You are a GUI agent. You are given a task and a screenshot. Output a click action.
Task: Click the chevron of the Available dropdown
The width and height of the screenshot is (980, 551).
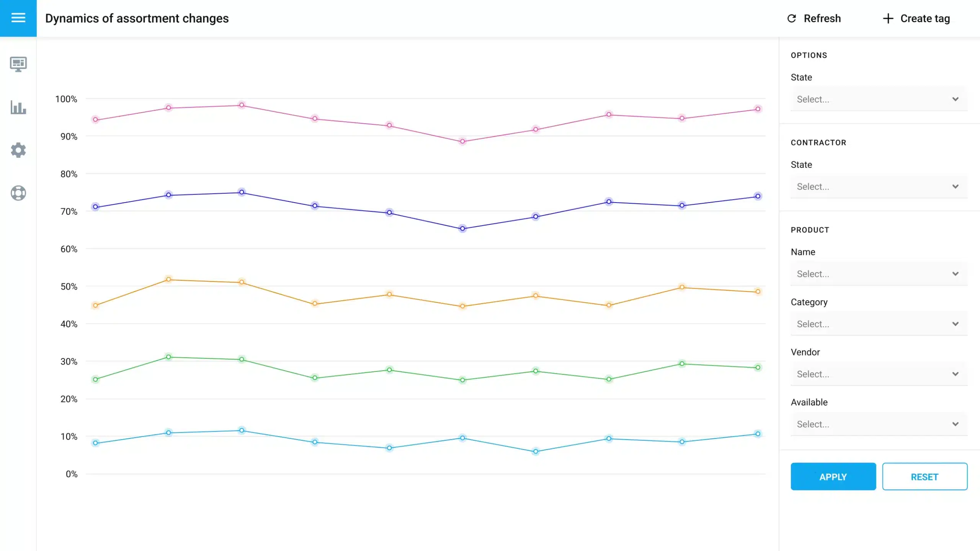[955, 424]
